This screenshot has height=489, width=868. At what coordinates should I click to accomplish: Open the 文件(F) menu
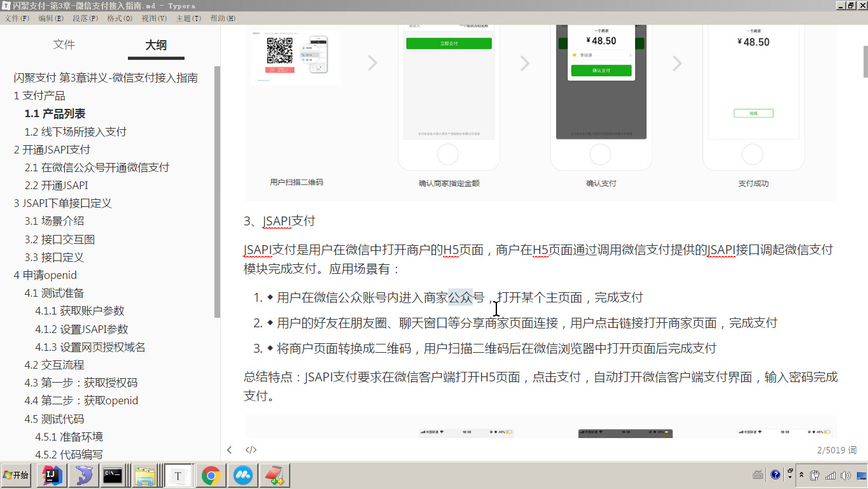(x=17, y=18)
